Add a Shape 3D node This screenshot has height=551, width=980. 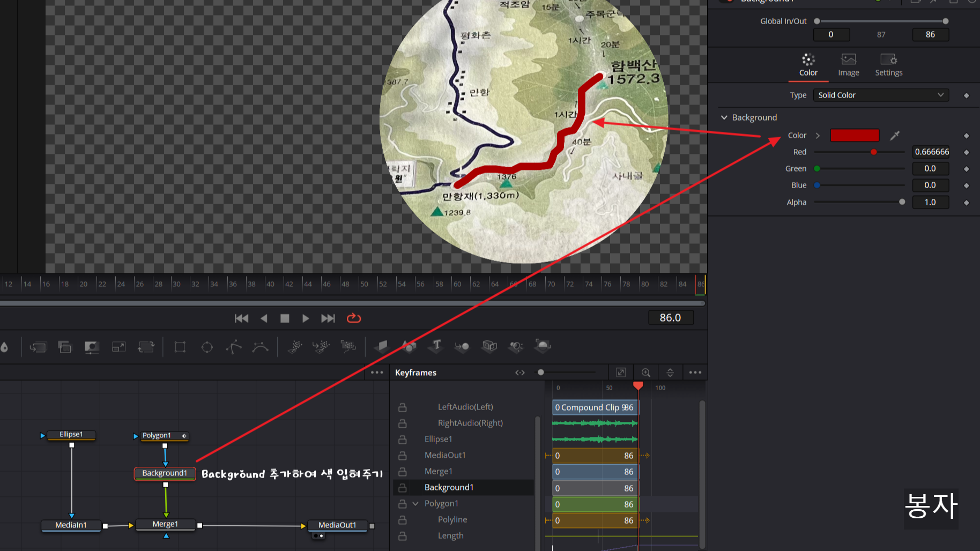[x=409, y=346]
